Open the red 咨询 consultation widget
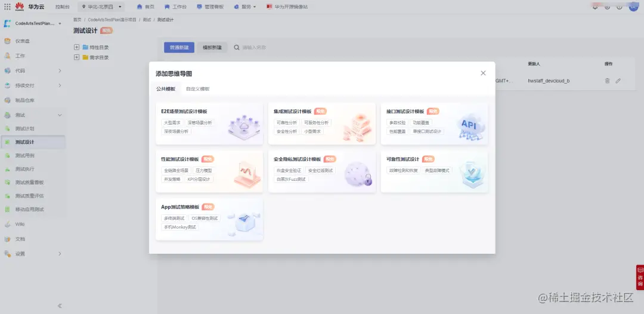 [640, 277]
